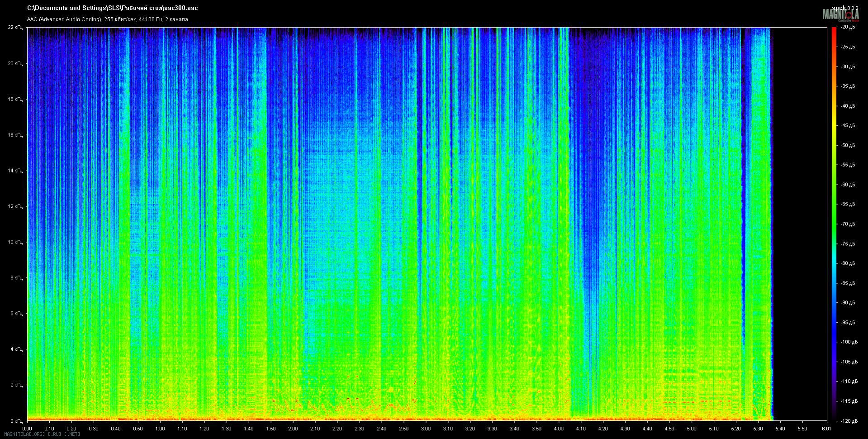
Task: Click the 16 кГц frequency axis label
Action: 15,135
